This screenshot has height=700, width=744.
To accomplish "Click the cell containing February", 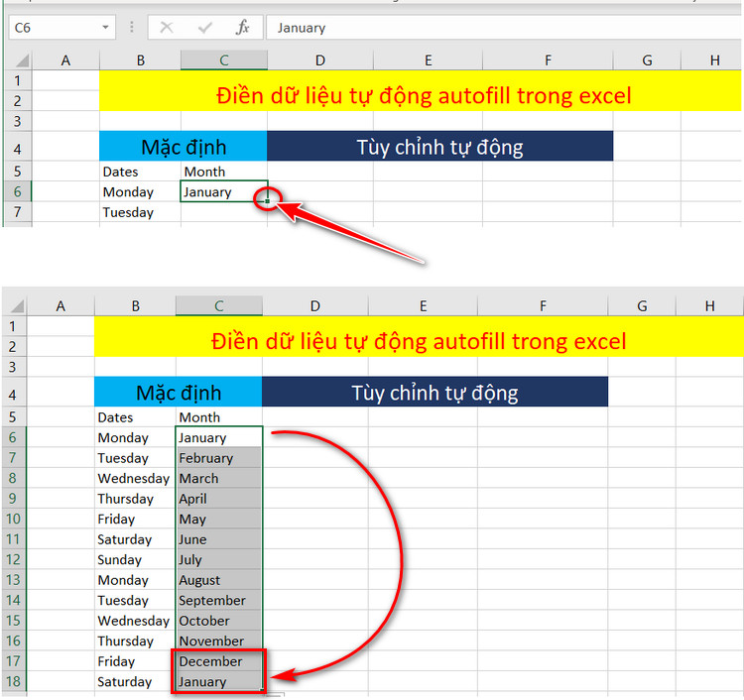I will pyautogui.click(x=219, y=458).
